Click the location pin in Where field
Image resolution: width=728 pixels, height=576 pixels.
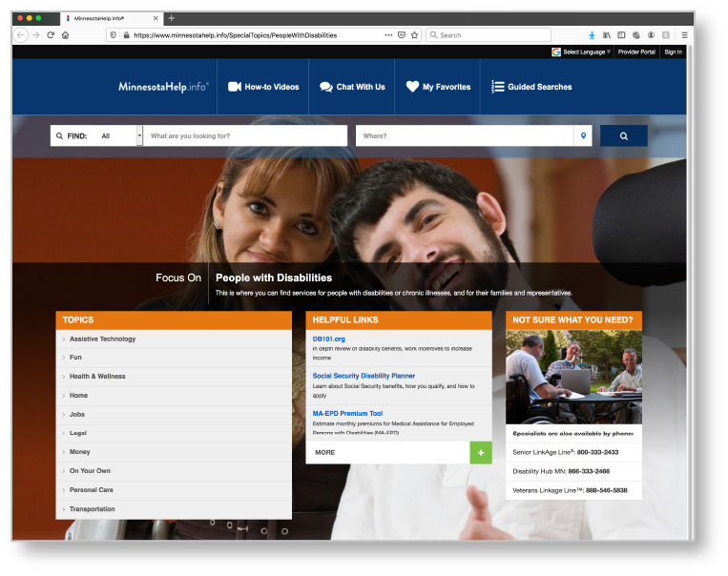click(x=584, y=136)
